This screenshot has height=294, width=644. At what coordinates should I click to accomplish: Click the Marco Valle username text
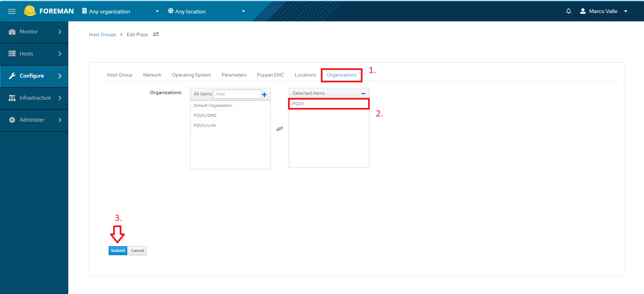point(603,11)
